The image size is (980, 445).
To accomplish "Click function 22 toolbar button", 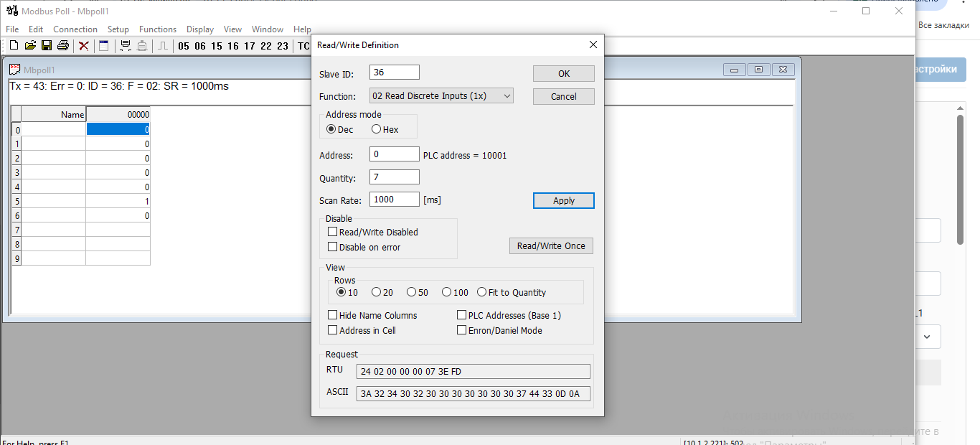I will tap(266, 46).
